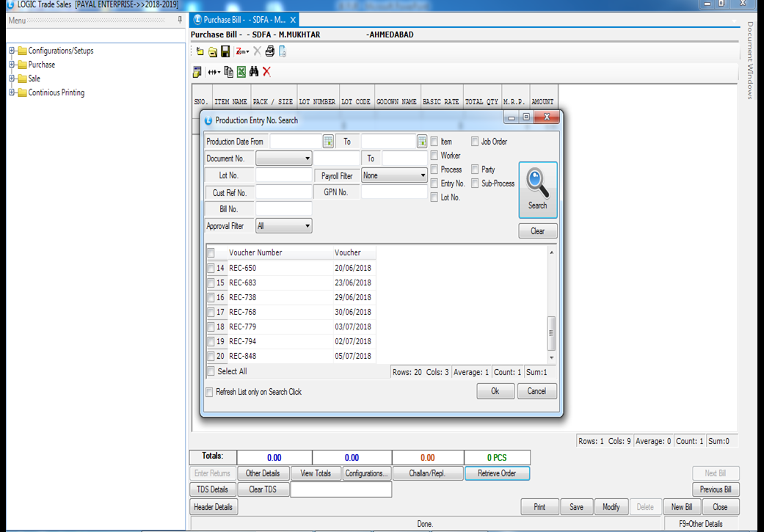Expand the Configurations/Setups tree node

pyautogui.click(x=12, y=51)
